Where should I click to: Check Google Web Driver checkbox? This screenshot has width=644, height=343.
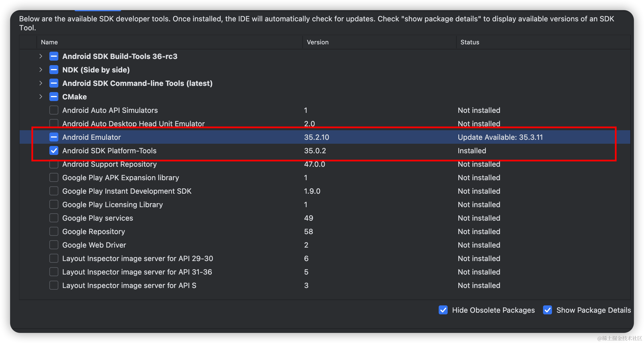54,245
